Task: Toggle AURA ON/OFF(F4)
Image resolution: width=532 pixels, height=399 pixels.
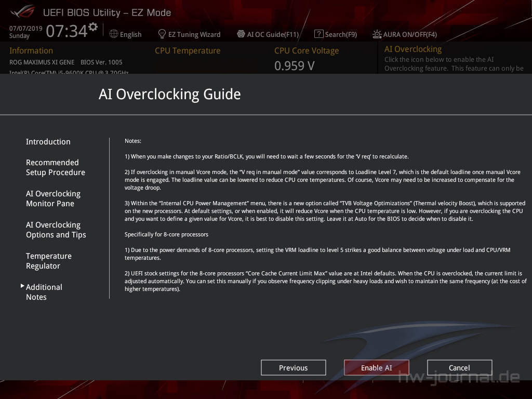Action: click(410, 34)
